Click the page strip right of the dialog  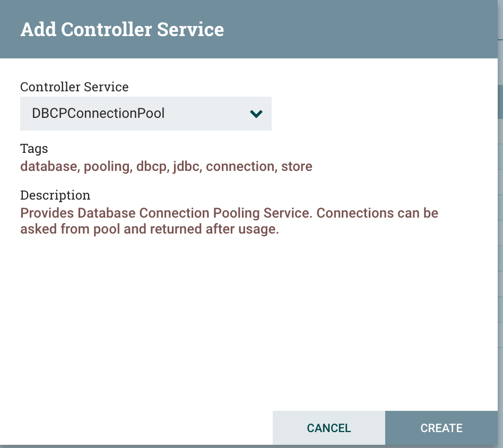[x=499, y=239]
